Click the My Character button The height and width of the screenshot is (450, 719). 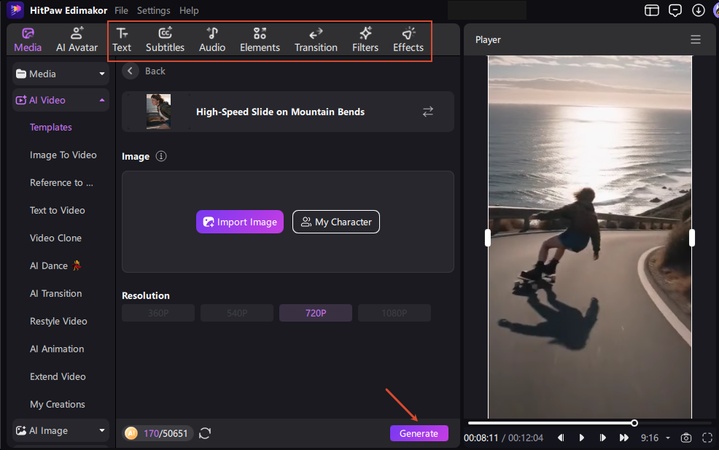(x=336, y=222)
